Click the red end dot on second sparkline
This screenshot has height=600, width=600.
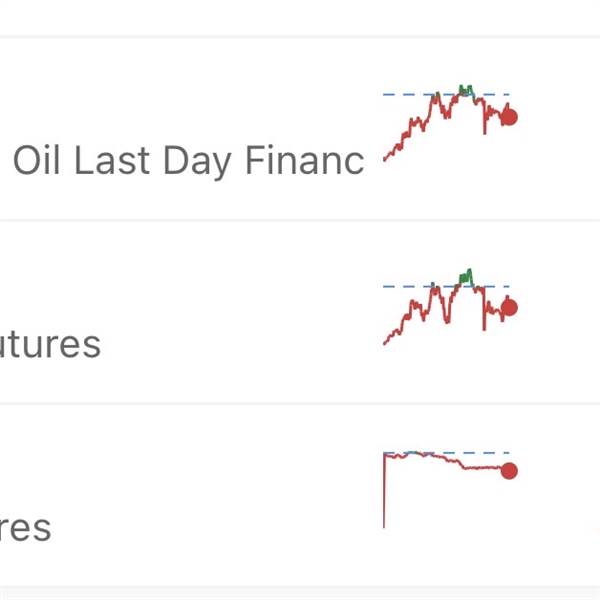click(x=508, y=308)
